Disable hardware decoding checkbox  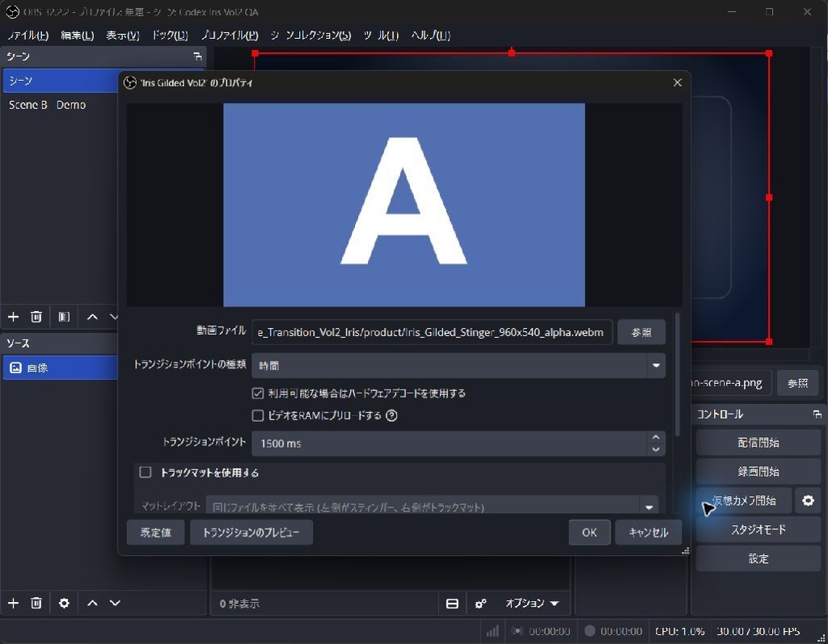point(258,394)
